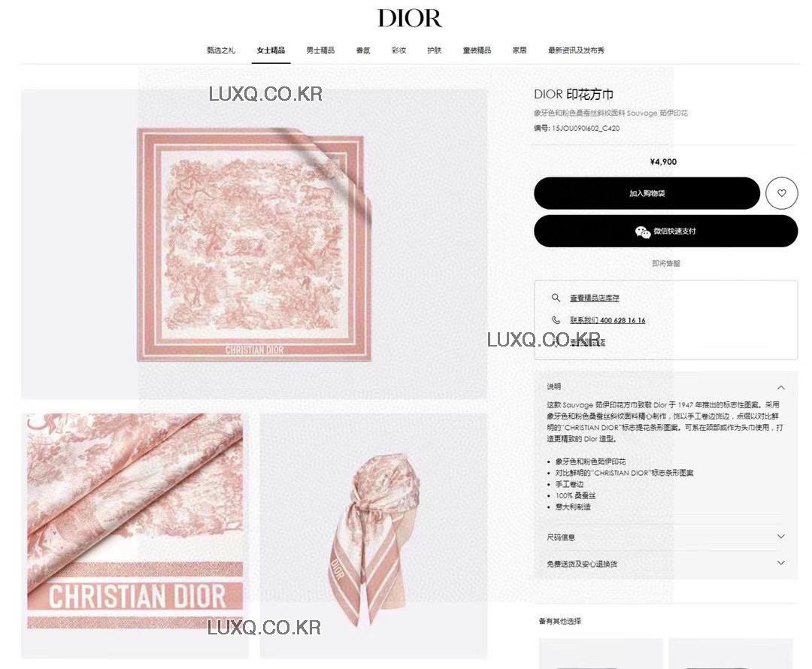Select the 香氛 navigation item

(363, 50)
